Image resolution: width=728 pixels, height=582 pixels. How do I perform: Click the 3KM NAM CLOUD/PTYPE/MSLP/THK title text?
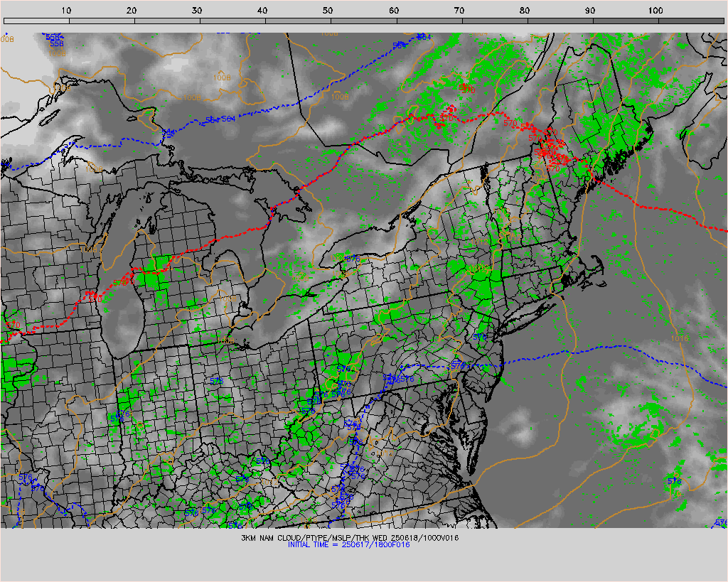pyautogui.click(x=350, y=538)
